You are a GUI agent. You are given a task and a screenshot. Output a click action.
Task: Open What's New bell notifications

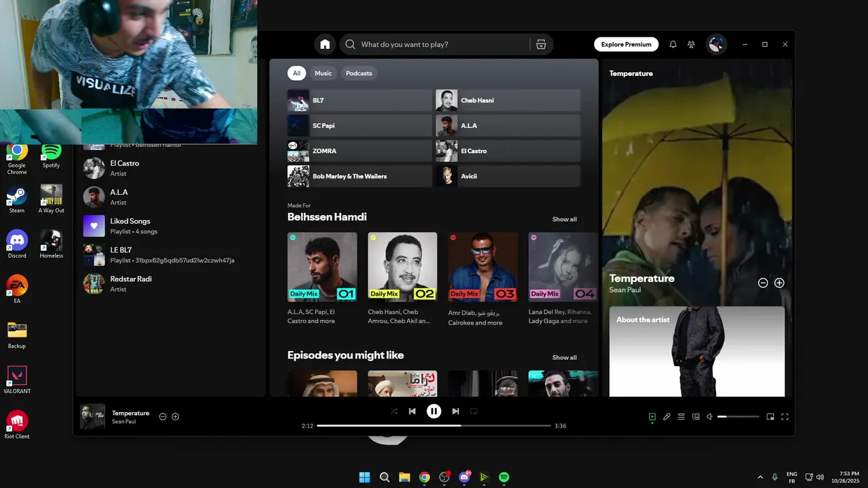[x=673, y=44]
